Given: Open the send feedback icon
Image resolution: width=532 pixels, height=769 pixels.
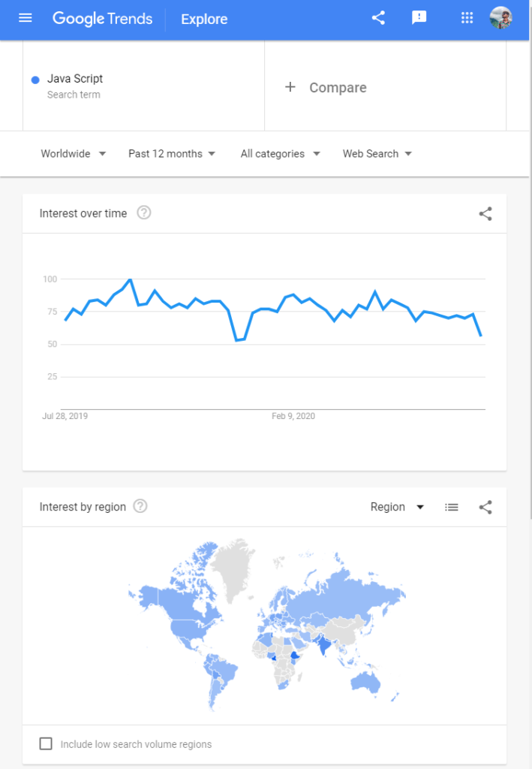Looking at the screenshot, I should coord(419,18).
